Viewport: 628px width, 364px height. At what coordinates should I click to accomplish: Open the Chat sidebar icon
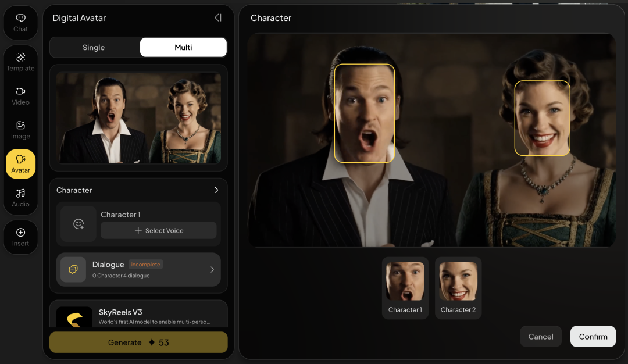(x=20, y=22)
